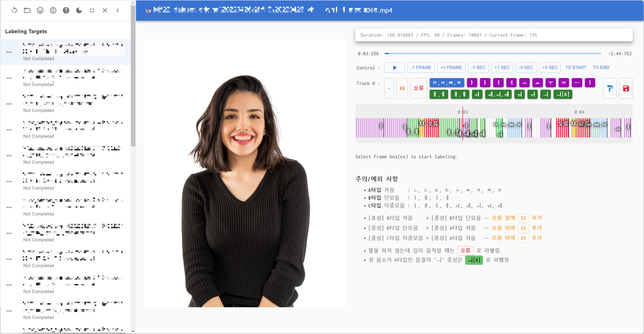This screenshot has width=644, height=334.
Task: Click the video progress seek bar
Action: (x=492, y=53)
